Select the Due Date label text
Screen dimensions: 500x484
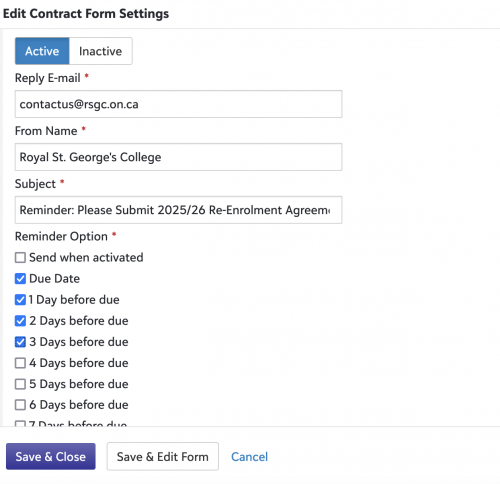tap(55, 278)
